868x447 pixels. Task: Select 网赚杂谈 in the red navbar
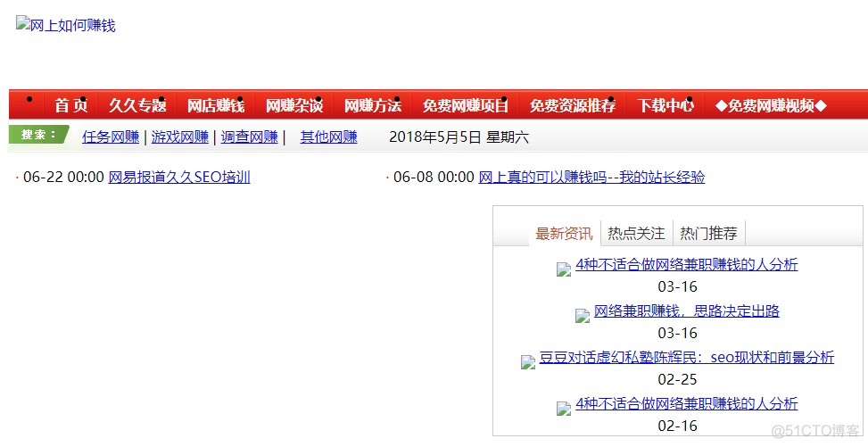click(294, 105)
